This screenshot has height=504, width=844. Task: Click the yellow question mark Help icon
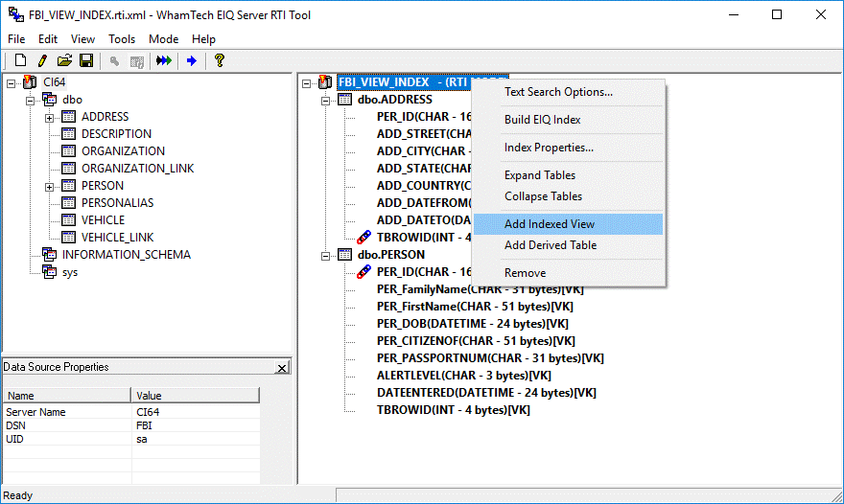(x=219, y=60)
